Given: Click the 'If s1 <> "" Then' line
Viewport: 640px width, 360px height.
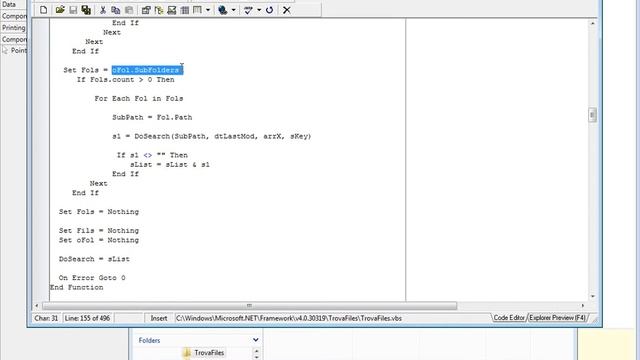Looking at the screenshot, I should [152, 155].
